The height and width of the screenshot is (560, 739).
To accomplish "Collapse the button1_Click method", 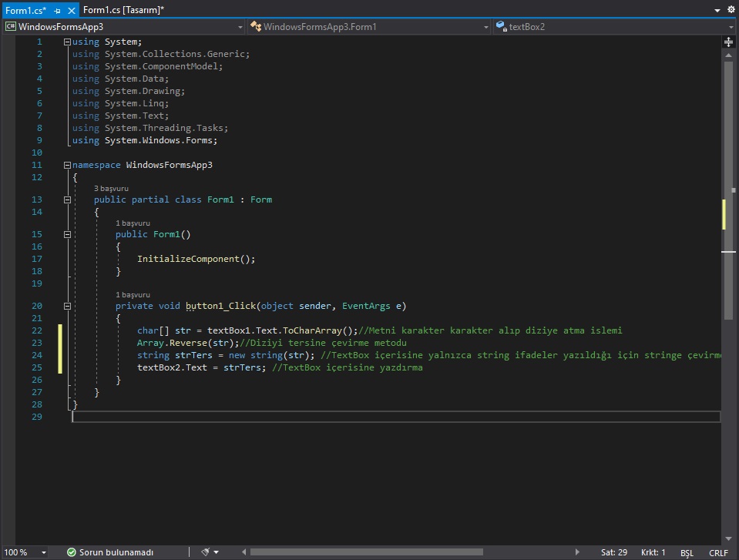I will click(x=67, y=306).
